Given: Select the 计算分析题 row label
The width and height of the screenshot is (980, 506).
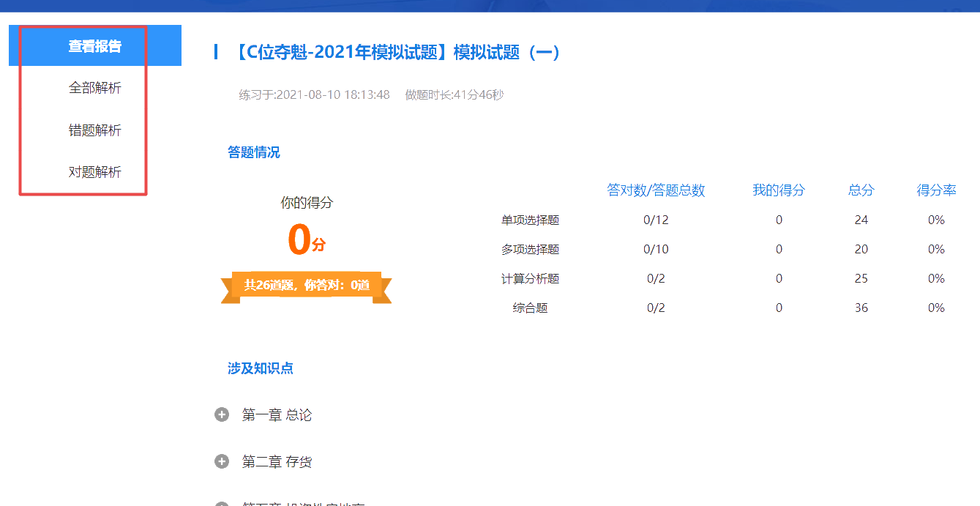Looking at the screenshot, I should tap(530, 279).
